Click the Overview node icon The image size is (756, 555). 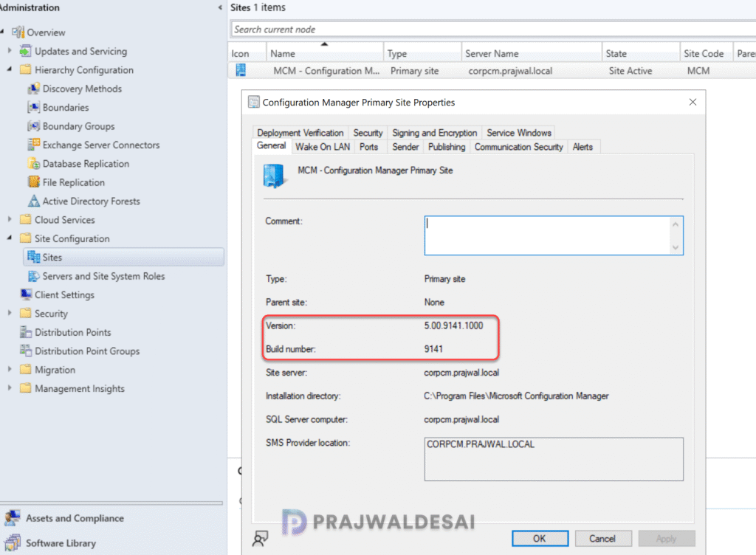[x=18, y=32]
